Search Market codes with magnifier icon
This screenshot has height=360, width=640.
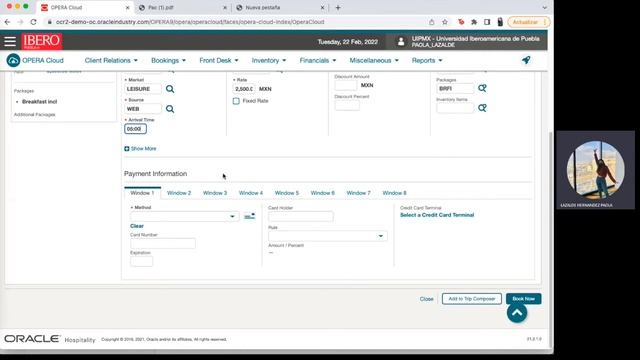tap(170, 89)
